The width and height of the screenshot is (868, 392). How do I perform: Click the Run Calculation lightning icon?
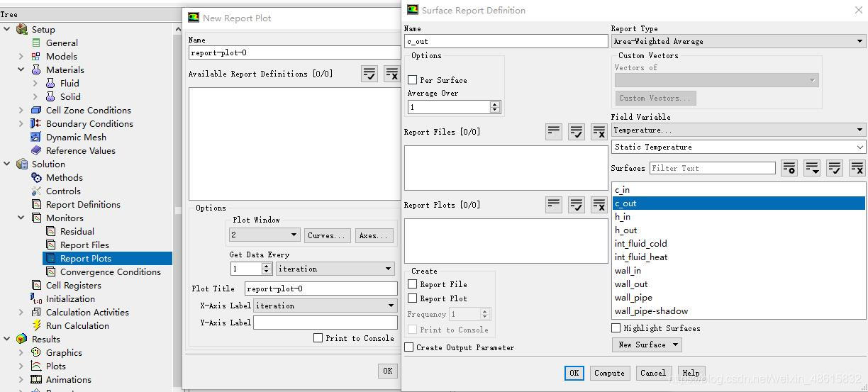pyautogui.click(x=36, y=326)
